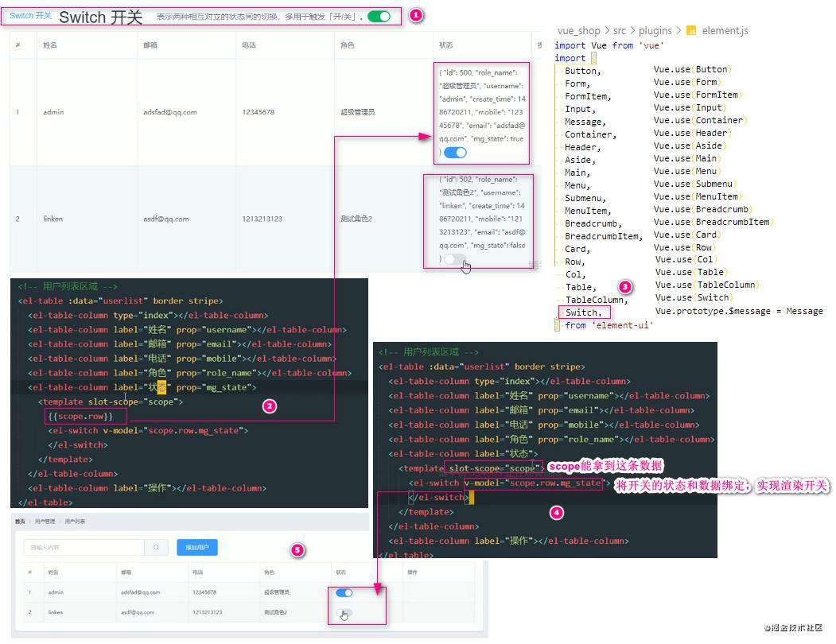Image resolution: width=836 pixels, height=644 pixels.
Task: Focus the user search input field
Action: pos(84,547)
